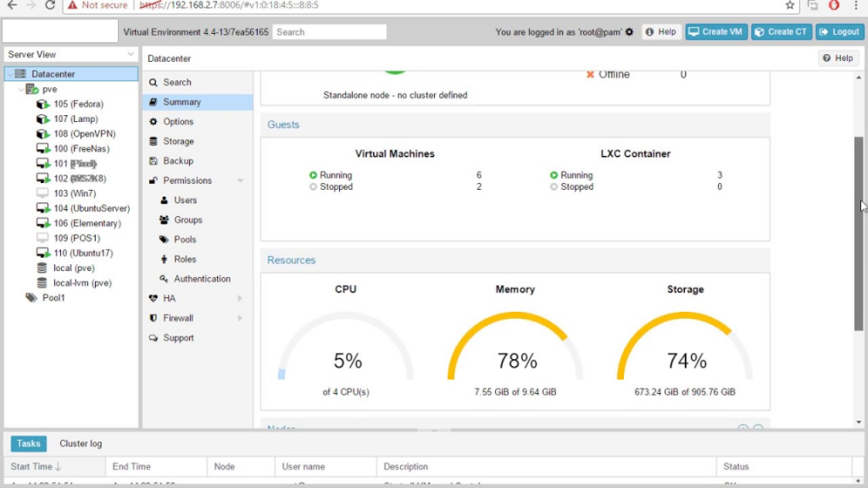The height and width of the screenshot is (488, 868).
Task: Click the Create VM button
Action: coord(716,32)
